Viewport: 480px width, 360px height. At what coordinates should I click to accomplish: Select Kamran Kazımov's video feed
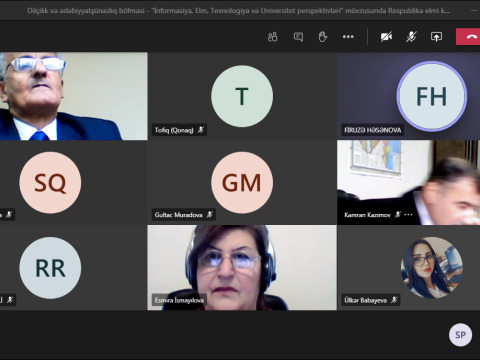pos(409,182)
